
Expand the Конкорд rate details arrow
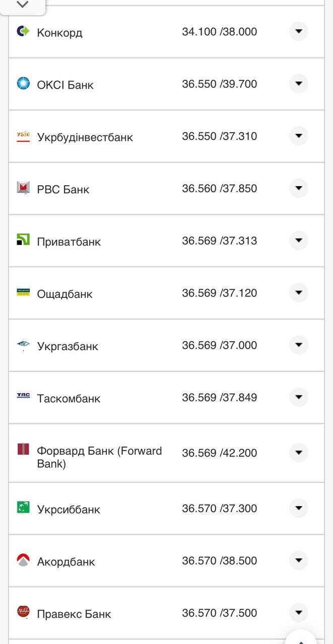coord(298,32)
